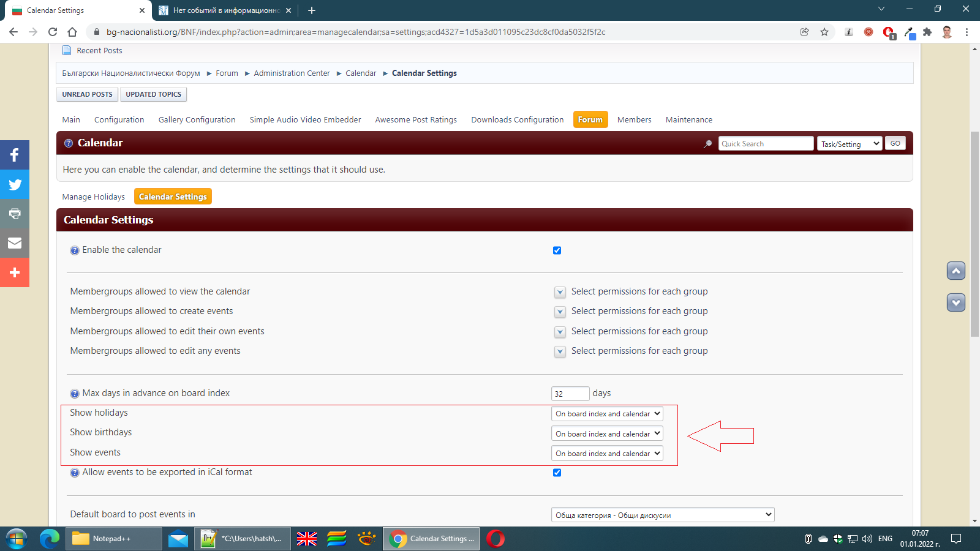Launch Microsoft Edge from taskbar
Image resolution: width=980 pixels, height=551 pixels.
click(50, 539)
